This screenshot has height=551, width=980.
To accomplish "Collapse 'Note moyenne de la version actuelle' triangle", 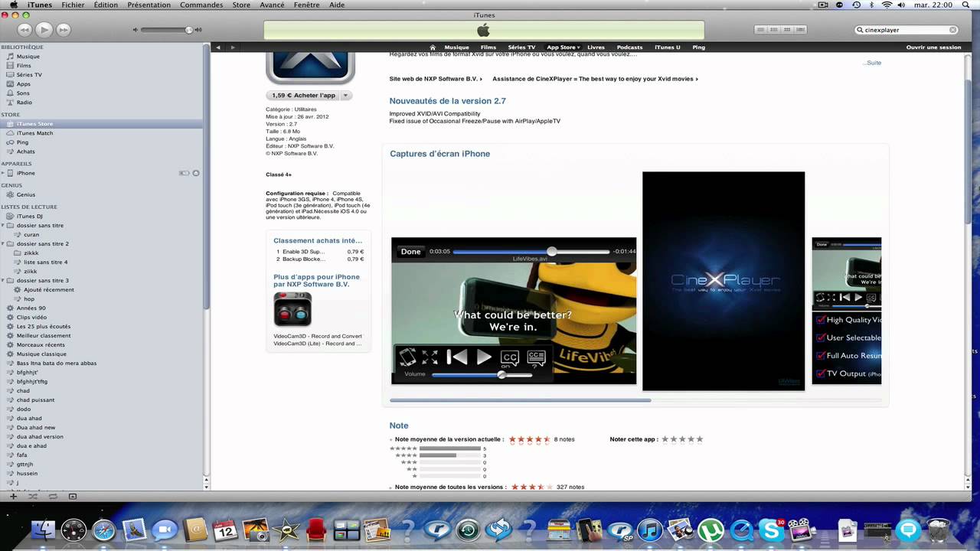I will click(391, 440).
